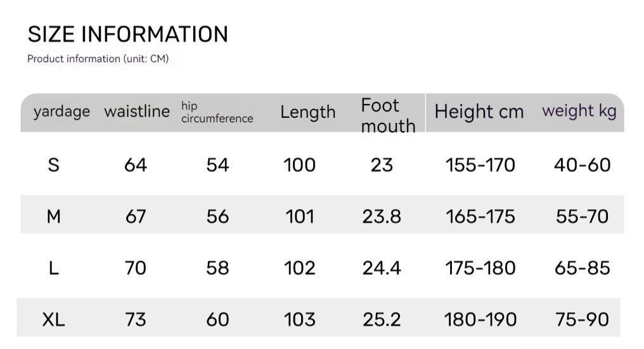
Task: Select the XL size row label
Action: pos(54,319)
